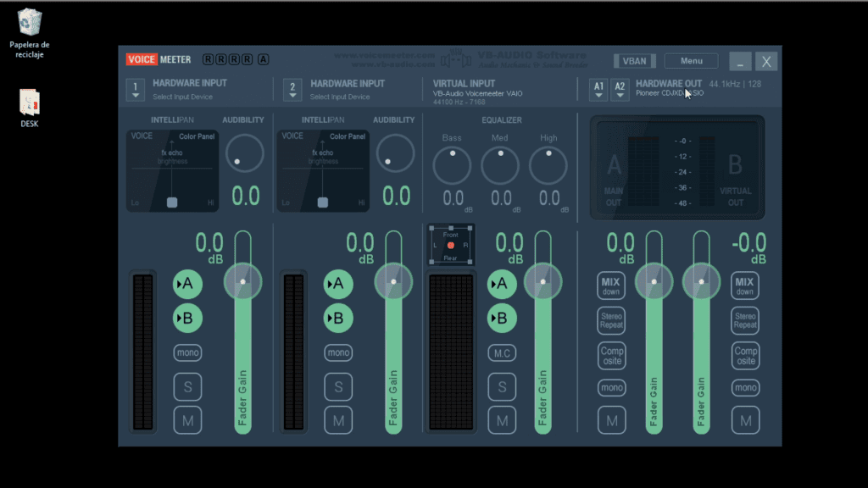This screenshot has width=868, height=488.
Task: Open Hardware Input 2 device selector
Action: pyautogui.click(x=292, y=89)
